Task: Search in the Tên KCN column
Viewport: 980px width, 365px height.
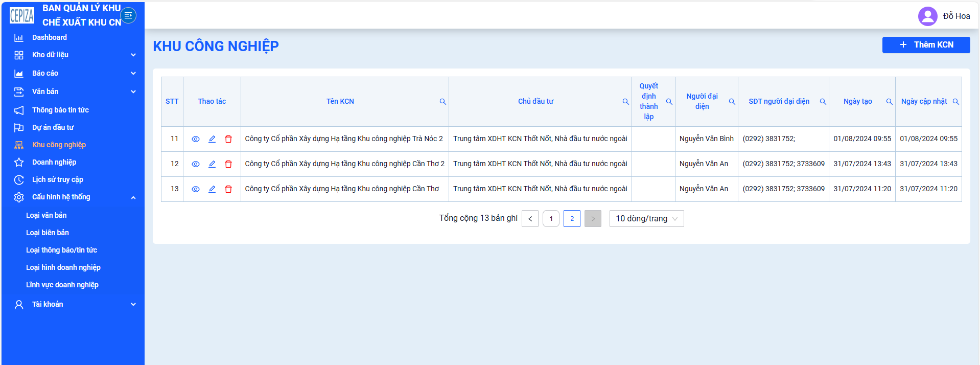Action: (x=443, y=102)
